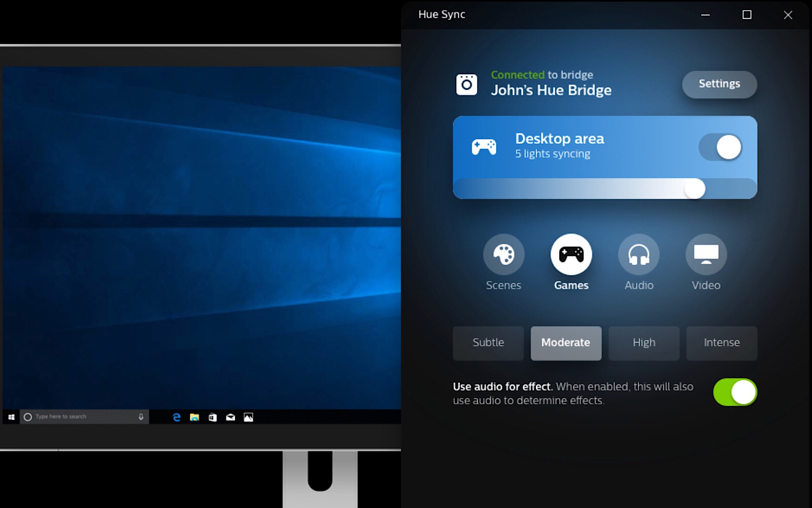The width and height of the screenshot is (812, 508).
Task: Open Hue Sync Settings
Action: coord(719,84)
